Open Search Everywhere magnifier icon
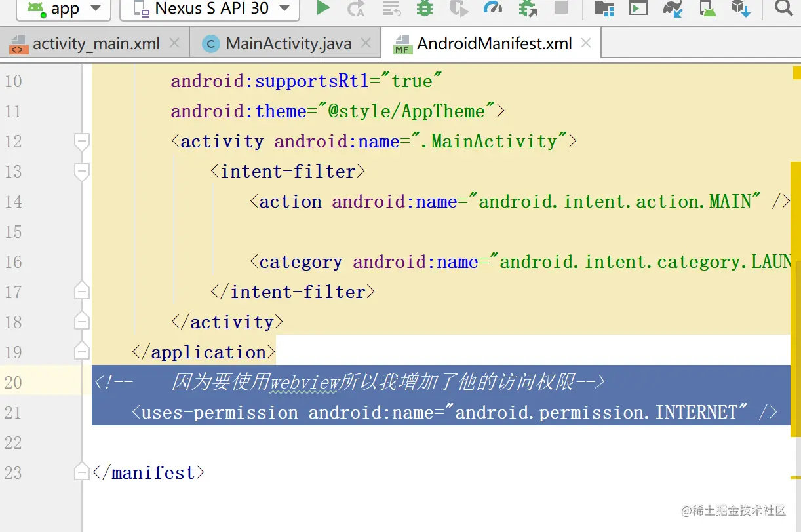The width and height of the screenshot is (801, 532). 783,8
